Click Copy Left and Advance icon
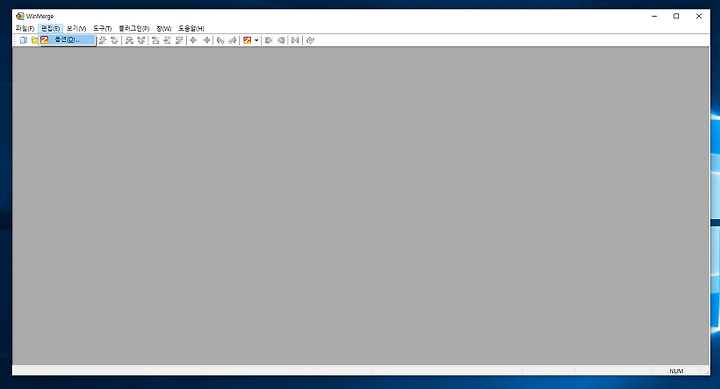720x389 pixels. click(232, 40)
